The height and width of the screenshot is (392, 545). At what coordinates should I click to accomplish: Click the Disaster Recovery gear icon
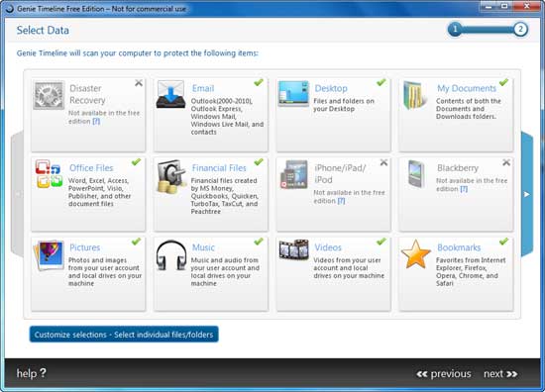(x=49, y=95)
